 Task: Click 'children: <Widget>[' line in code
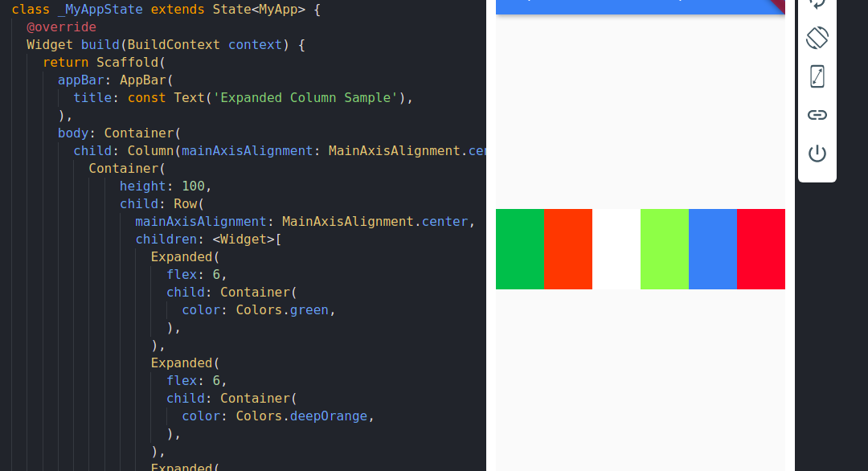coord(208,239)
